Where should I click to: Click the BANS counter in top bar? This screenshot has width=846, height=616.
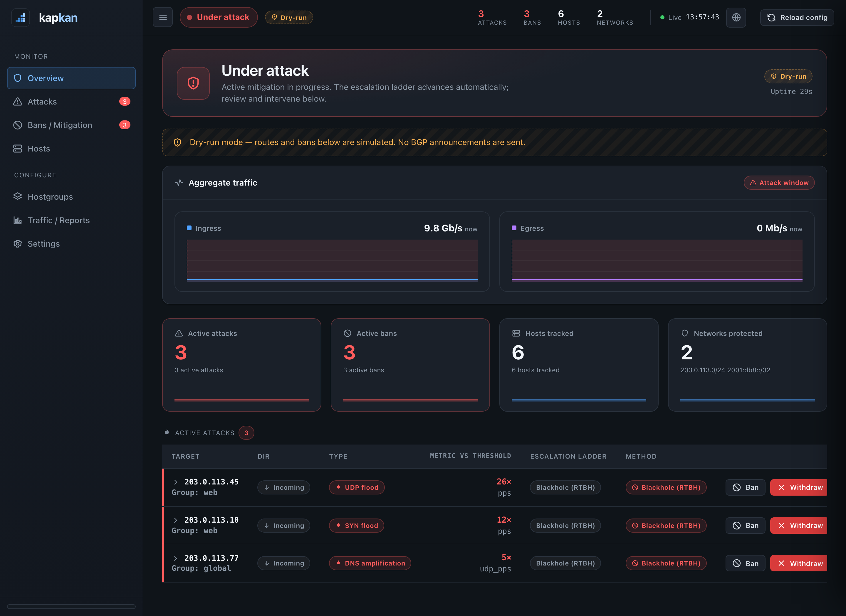pos(532,18)
